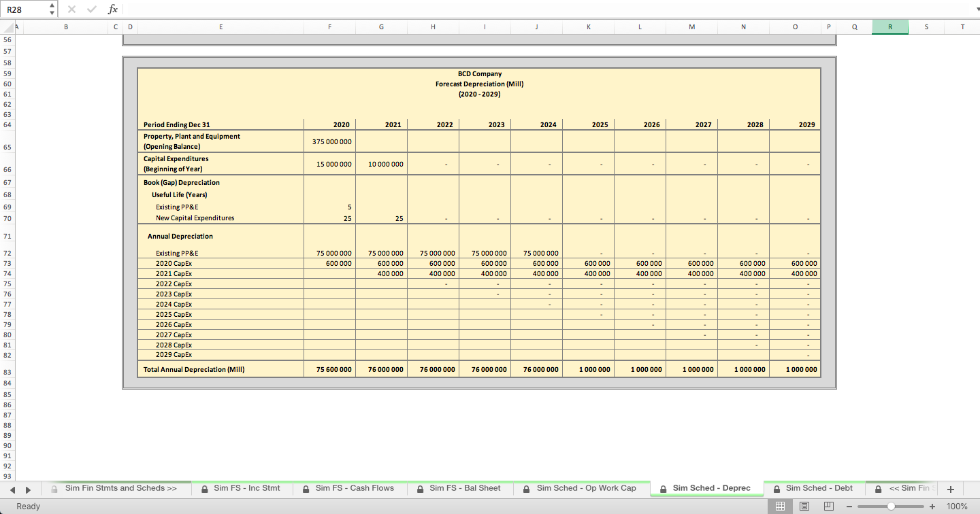Switch to Page Break Preview

(828, 506)
